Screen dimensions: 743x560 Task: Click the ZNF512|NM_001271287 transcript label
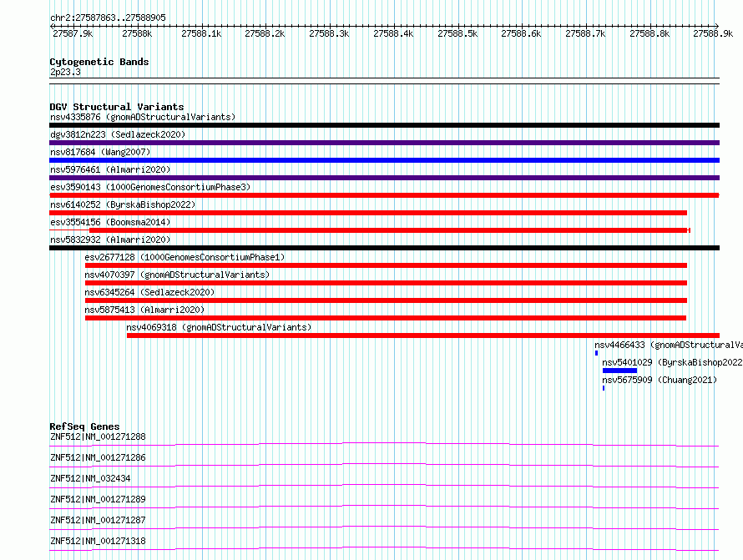click(98, 520)
